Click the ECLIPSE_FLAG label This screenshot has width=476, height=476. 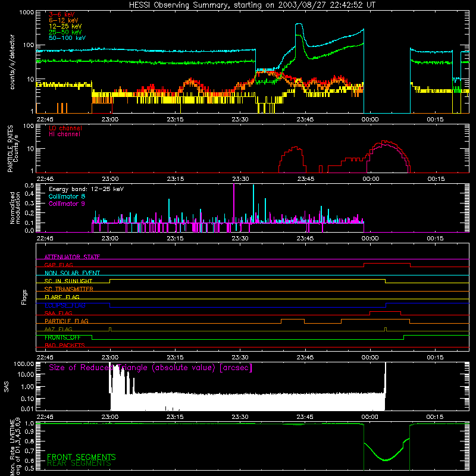click(65, 305)
